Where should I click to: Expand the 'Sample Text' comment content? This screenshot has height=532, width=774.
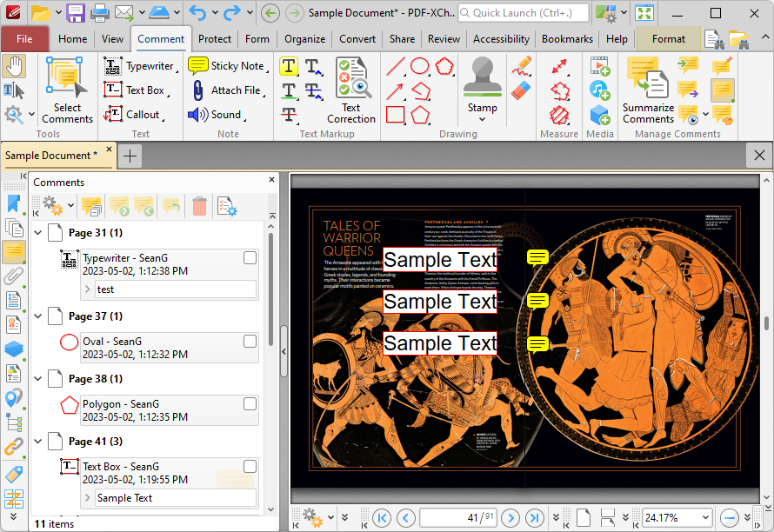[x=88, y=498]
